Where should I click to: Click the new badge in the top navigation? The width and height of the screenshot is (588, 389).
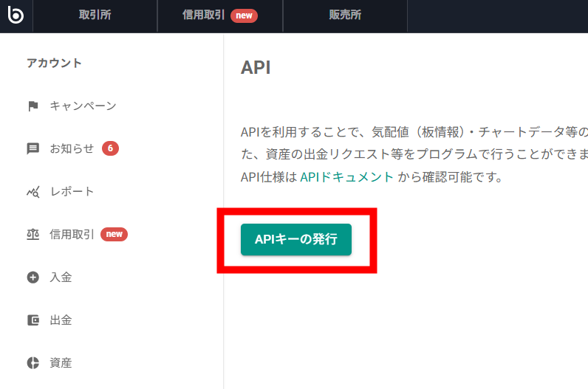[244, 16]
